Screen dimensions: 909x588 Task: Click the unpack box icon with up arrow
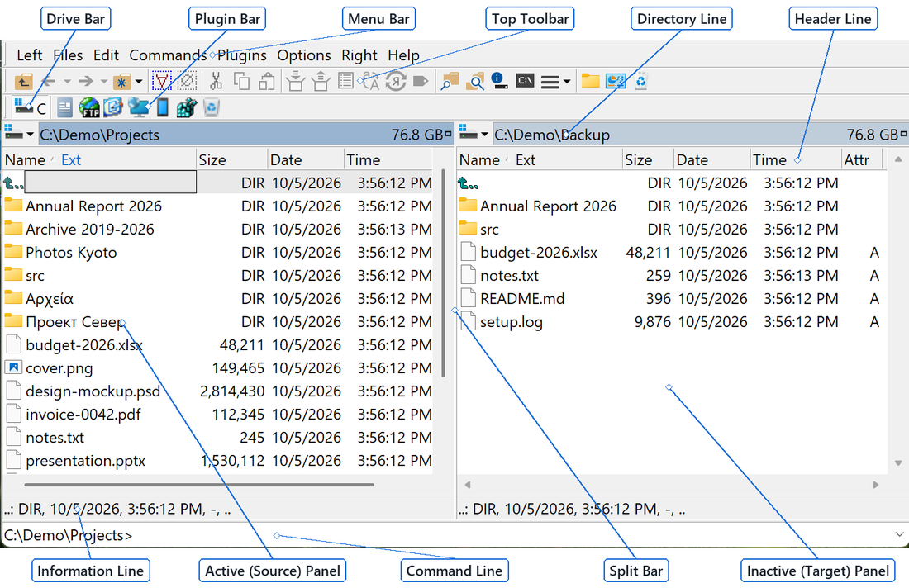321,81
